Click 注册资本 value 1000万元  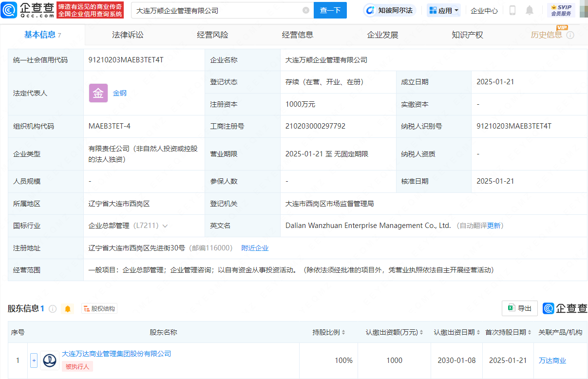coord(300,104)
